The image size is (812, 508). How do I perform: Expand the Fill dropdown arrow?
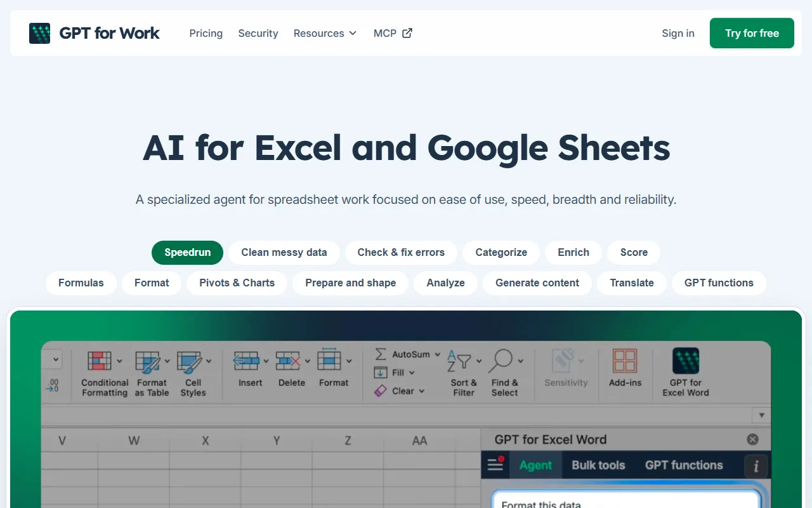tap(412, 373)
